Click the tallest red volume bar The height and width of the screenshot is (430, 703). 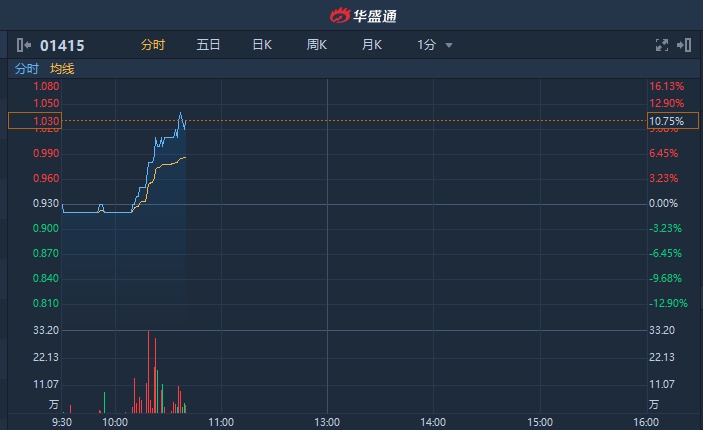coord(148,370)
